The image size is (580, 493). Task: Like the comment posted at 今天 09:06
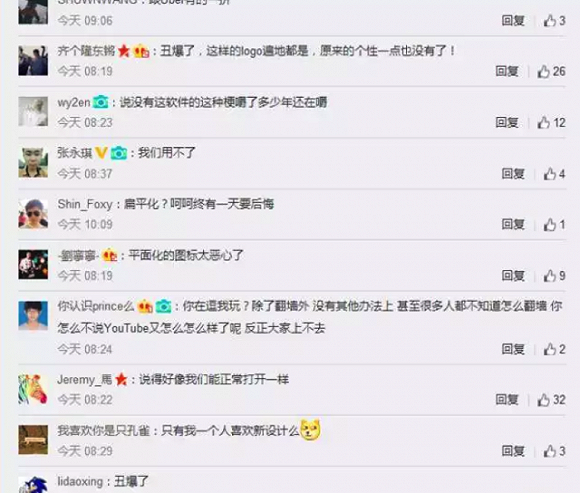pos(554,21)
